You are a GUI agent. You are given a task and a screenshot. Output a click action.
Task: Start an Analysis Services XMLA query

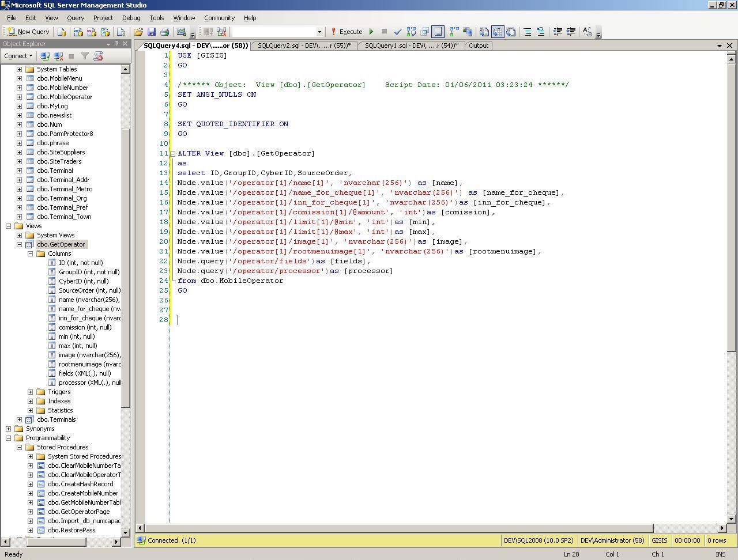pos(105,32)
